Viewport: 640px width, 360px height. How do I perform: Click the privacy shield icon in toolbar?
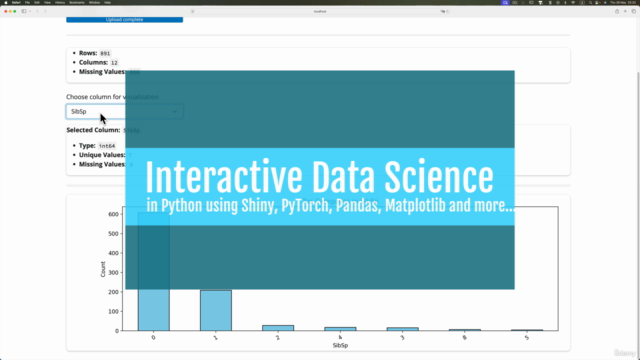coord(193,11)
